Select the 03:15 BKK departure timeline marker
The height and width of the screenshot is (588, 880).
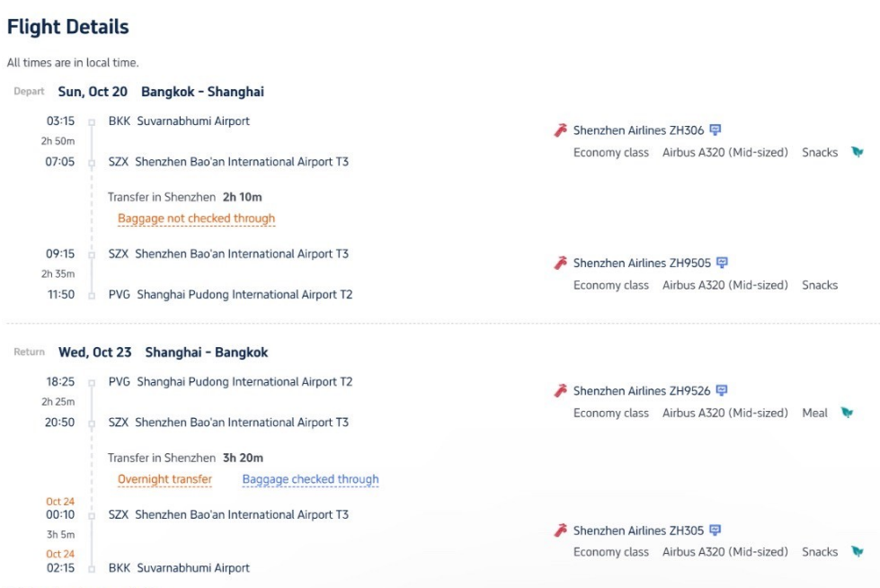(92, 122)
